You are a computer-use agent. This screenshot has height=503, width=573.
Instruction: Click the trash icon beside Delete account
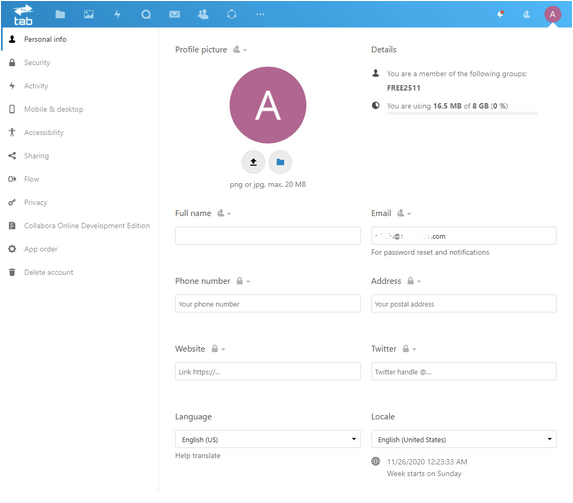click(x=12, y=272)
